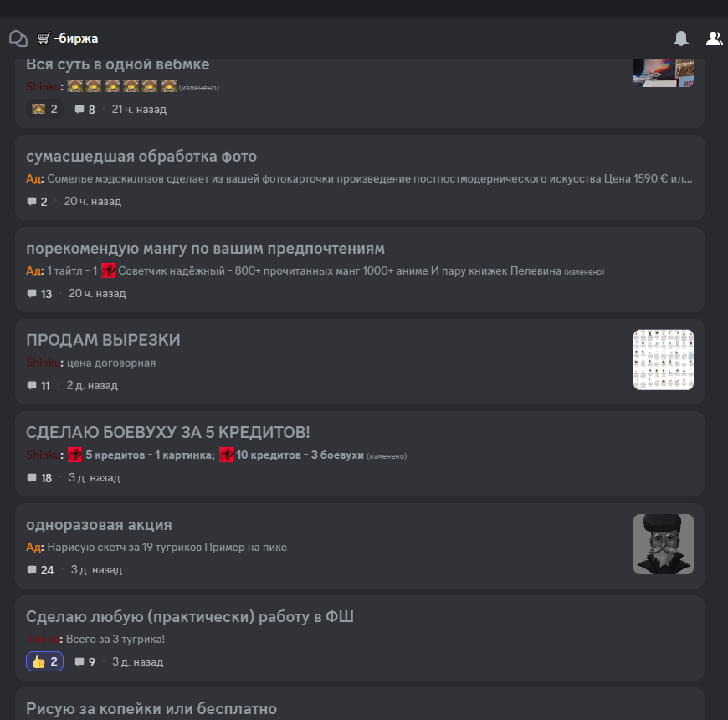Click the Вся суть в одной вебмке thumbnail

(663, 73)
